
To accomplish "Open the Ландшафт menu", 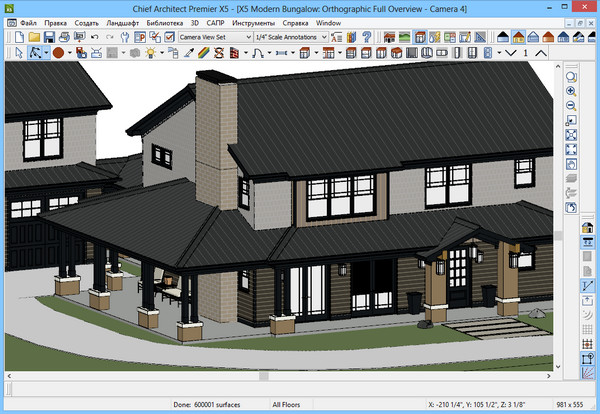I will click(x=122, y=23).
